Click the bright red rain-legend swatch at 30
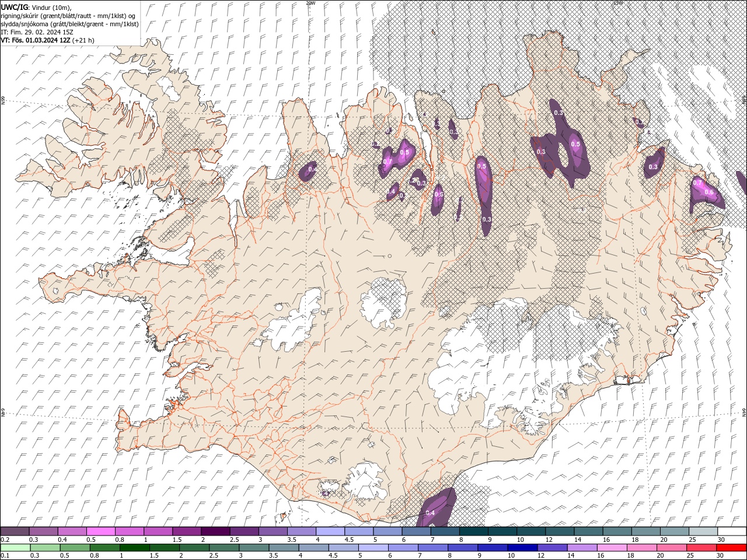This screenshot has width=747, height=560. (x=731, y=548)
